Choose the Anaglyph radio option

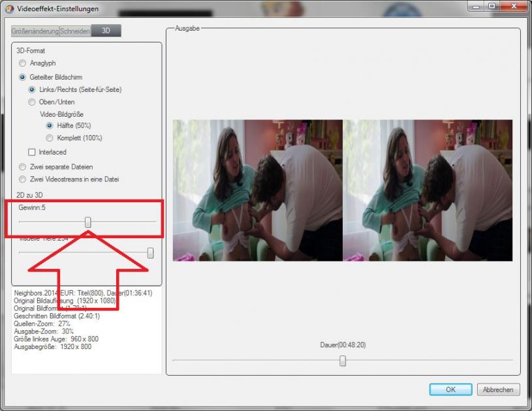coord(22,63)
